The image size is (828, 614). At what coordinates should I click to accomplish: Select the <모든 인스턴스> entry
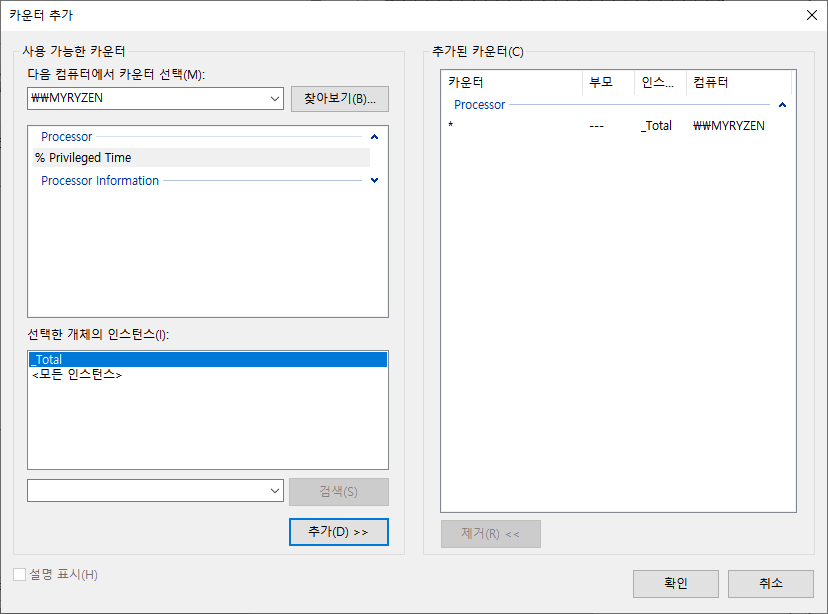click(x=77, y=374)
